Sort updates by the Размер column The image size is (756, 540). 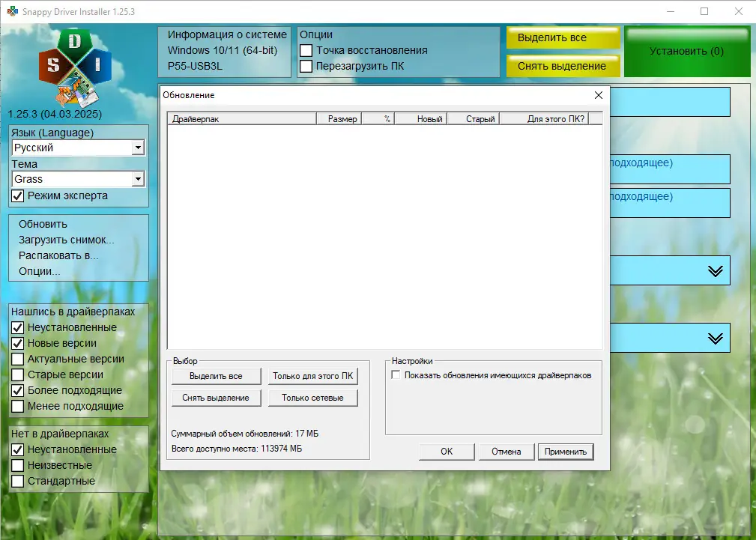pyautogui.click(x=339, y=118)
